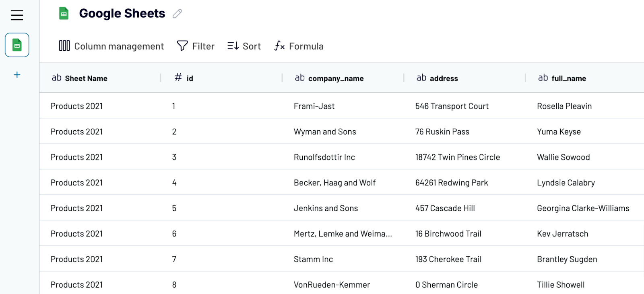Click id value 8
Screen dimensions: 644x294
174,285
